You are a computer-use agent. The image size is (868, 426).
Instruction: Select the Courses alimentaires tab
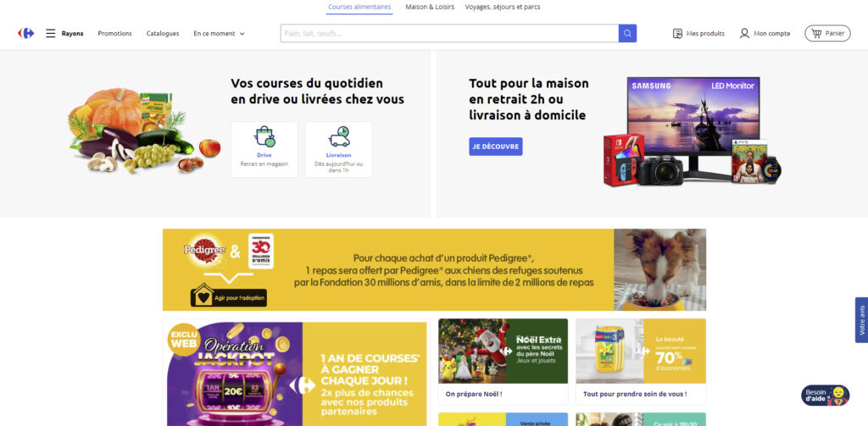pos(359,7)
